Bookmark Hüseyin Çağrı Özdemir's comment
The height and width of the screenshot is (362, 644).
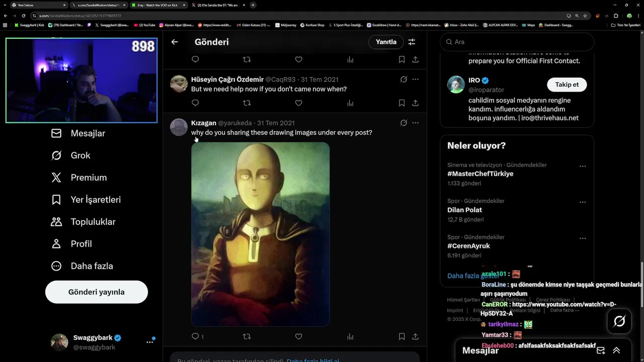click(401, 103)
